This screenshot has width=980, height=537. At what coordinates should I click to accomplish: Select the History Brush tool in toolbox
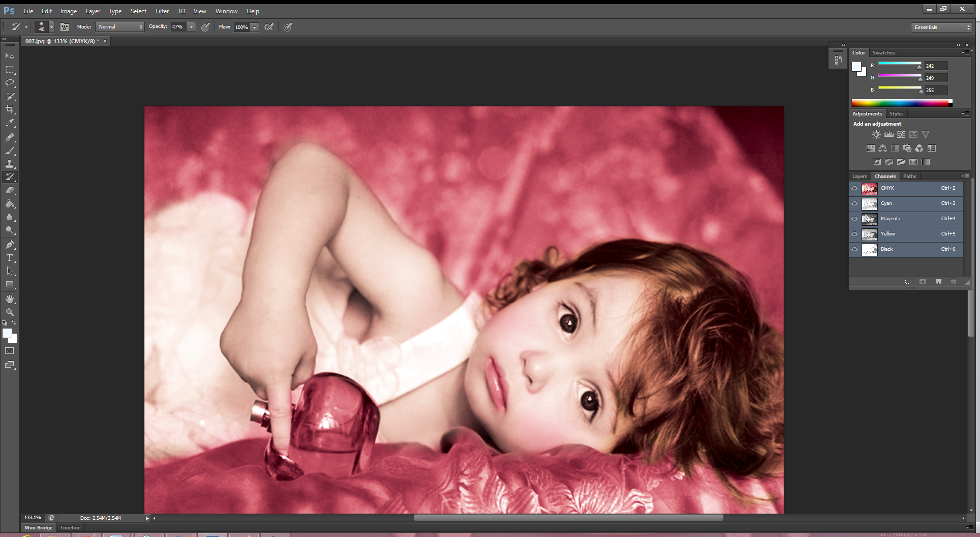pyautogui.click(x=10, y=177)
